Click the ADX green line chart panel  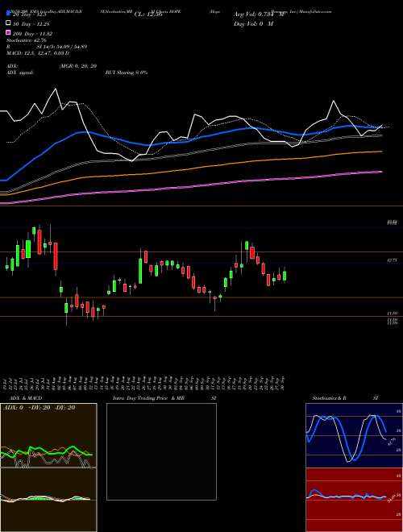click(x=48, y=435)
